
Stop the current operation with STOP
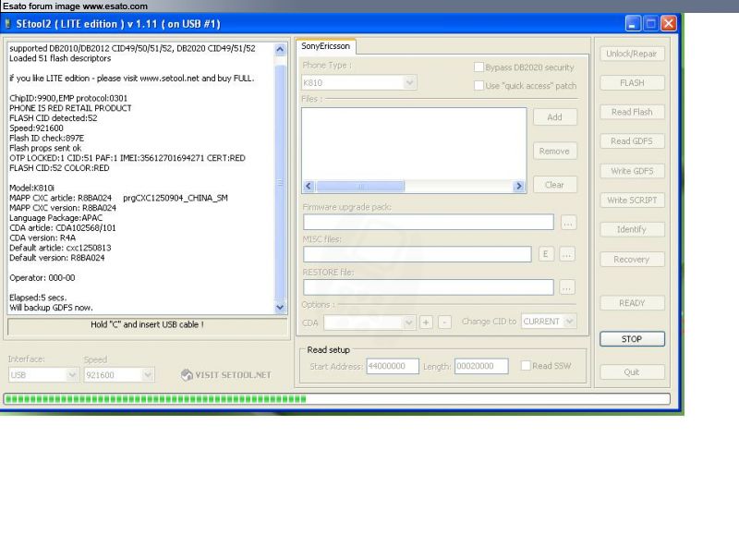(632, 339)
